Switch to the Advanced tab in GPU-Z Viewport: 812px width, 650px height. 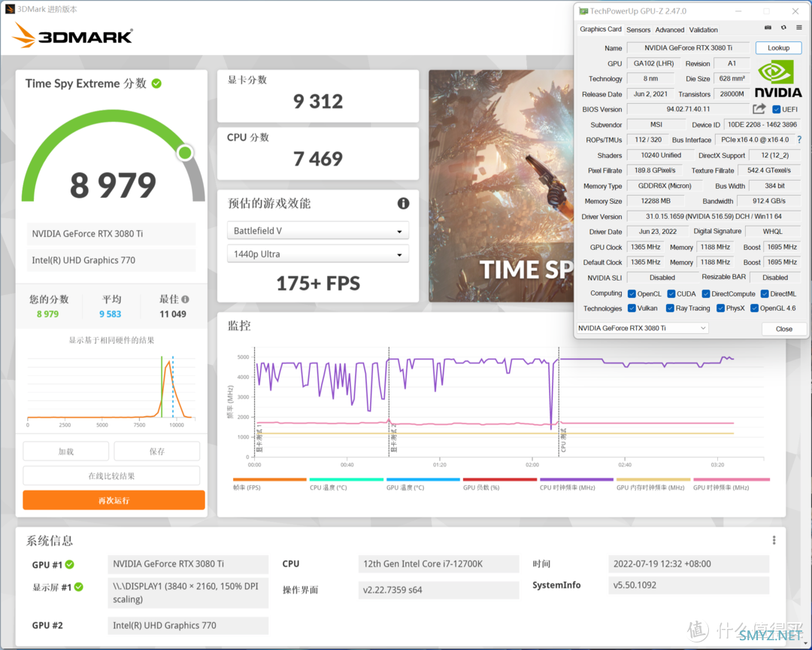[x=670, y=30]
